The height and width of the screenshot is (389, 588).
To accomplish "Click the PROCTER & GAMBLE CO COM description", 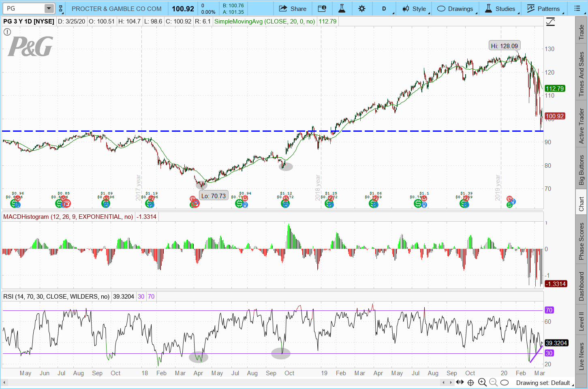I will 117,9.
